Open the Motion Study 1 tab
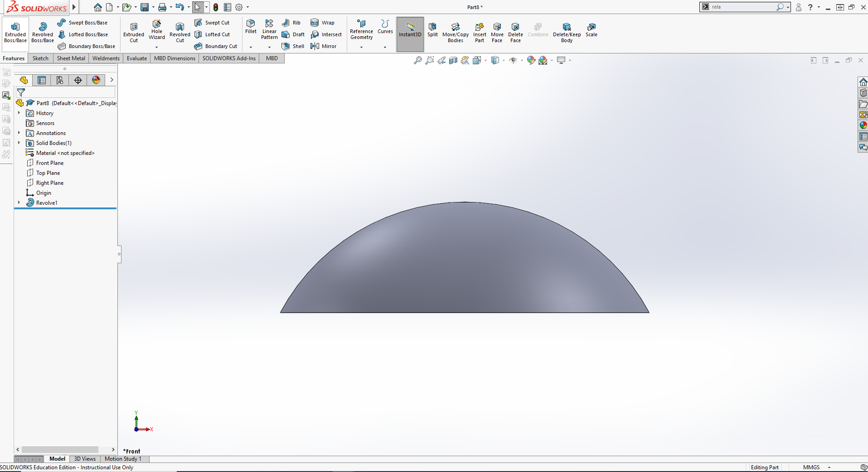The width and height of the screenshot is (868, 472). point(123,459)
